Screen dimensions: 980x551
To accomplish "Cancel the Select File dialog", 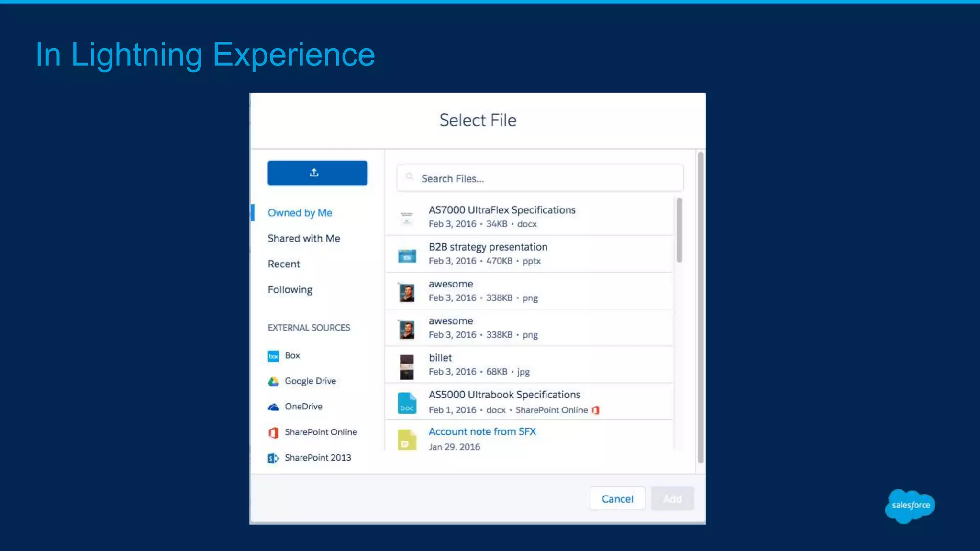I will (617, 498).
